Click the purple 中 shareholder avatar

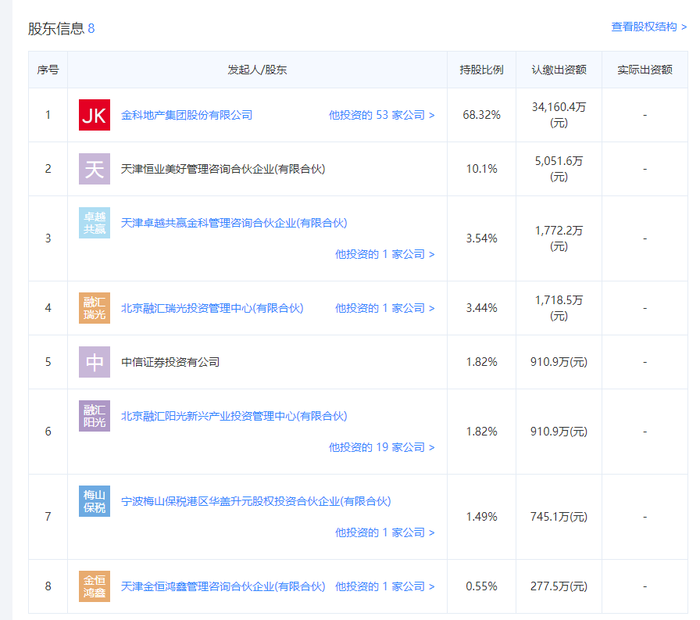point(94,362)
